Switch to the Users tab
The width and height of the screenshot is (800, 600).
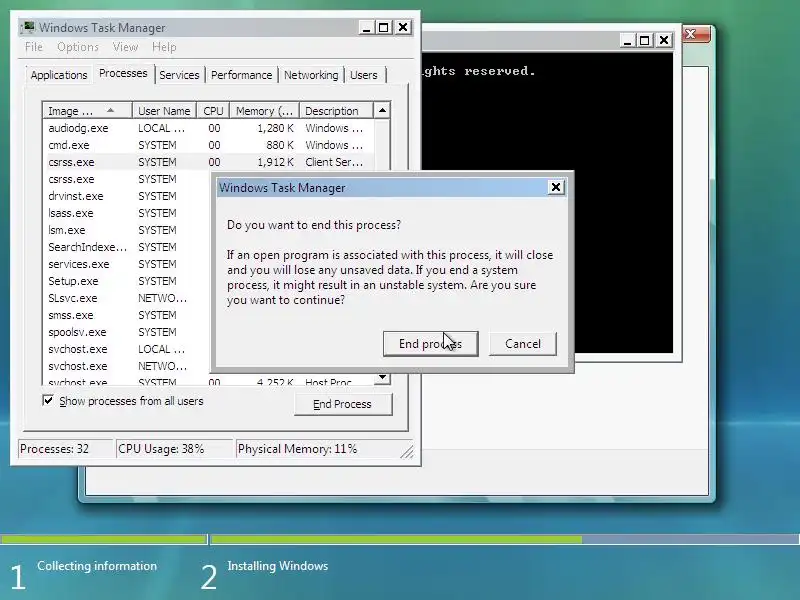coord(364,75)
